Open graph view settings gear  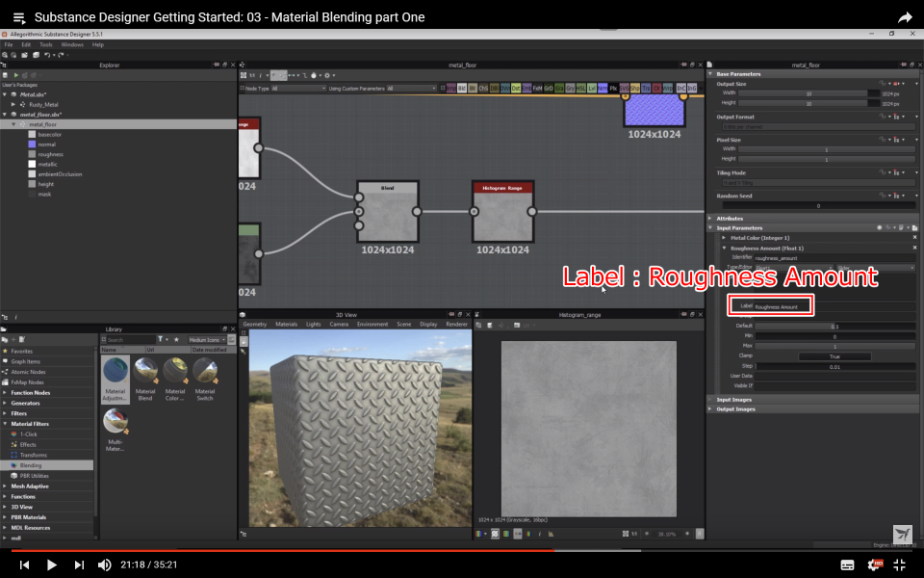327,75
